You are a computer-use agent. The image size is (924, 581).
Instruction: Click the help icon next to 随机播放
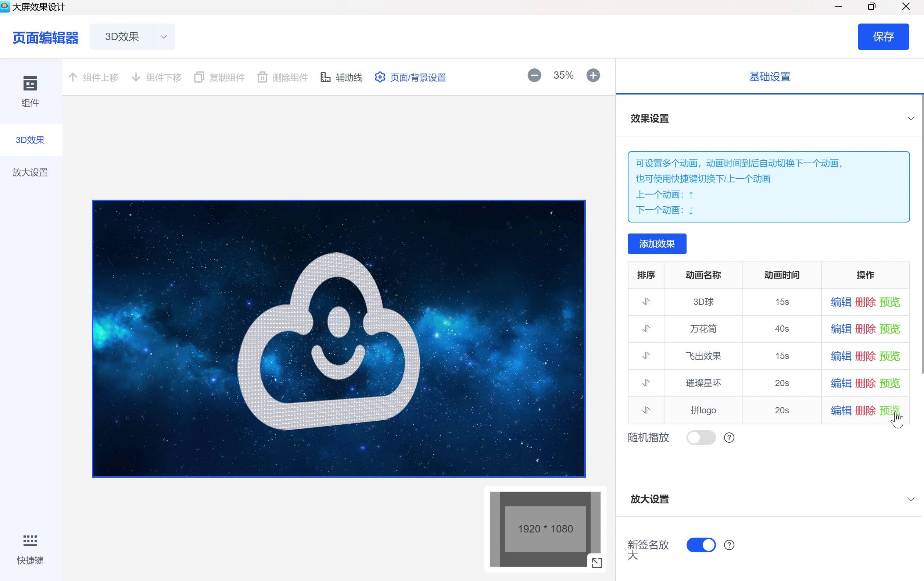pos(729,438)
